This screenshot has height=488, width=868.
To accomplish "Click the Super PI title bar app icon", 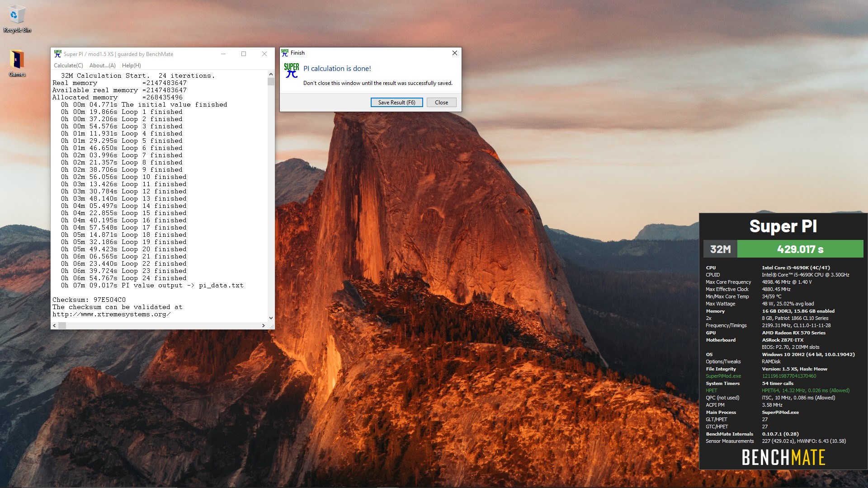I will pyautogui.click(x=57, y=54).
